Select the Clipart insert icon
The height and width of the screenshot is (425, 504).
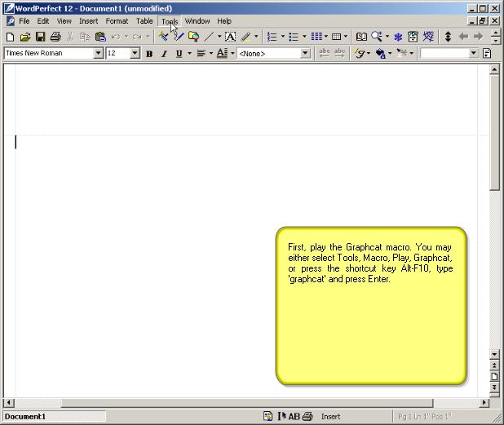tap(194, 37)
